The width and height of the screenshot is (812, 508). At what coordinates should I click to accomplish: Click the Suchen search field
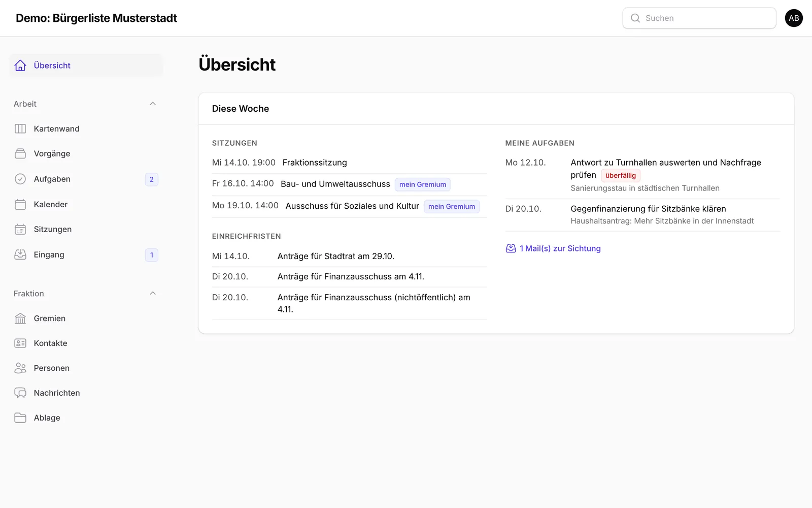click(699, 18)
